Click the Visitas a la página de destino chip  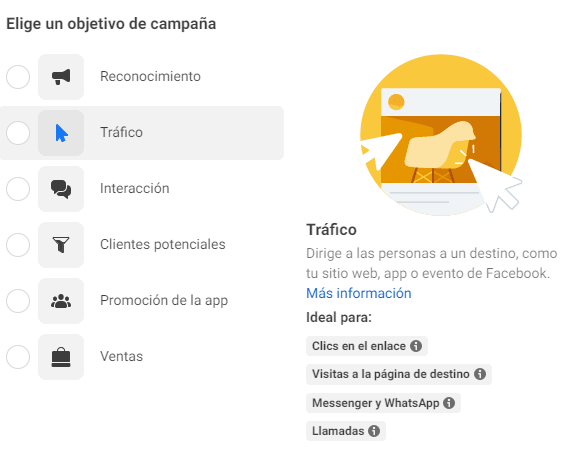point(399,374)
